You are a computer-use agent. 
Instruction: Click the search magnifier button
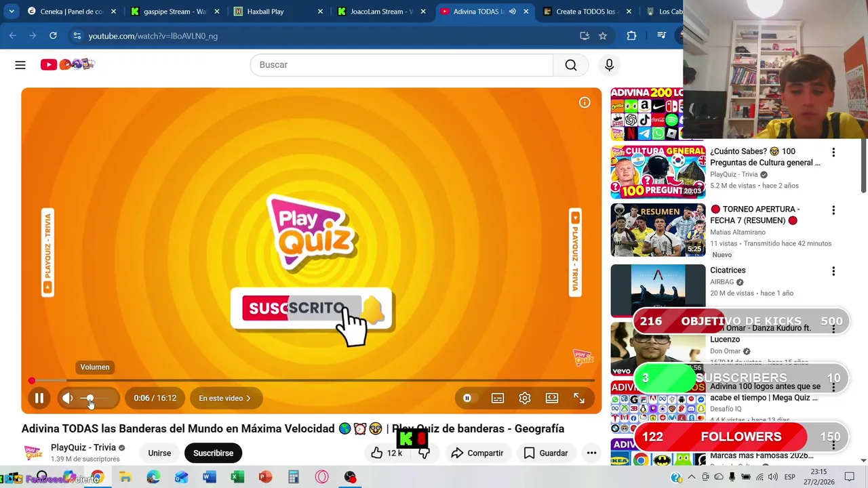[571, 64]
